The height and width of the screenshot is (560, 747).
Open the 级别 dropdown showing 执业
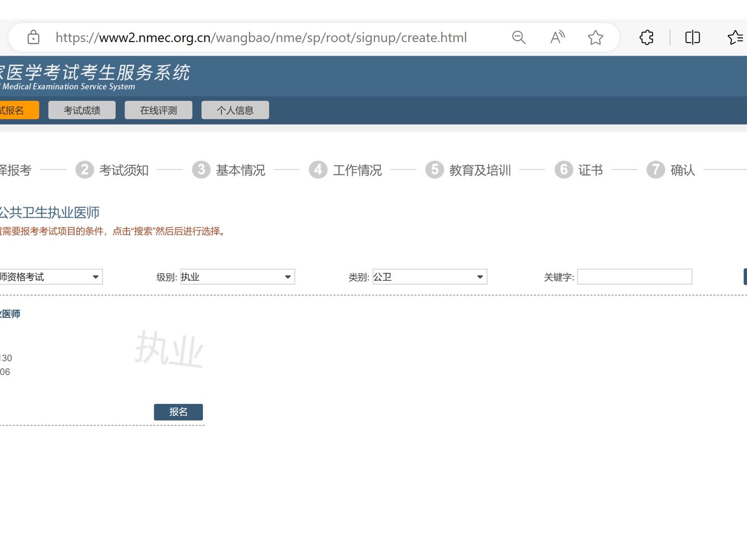click(238, 277)
